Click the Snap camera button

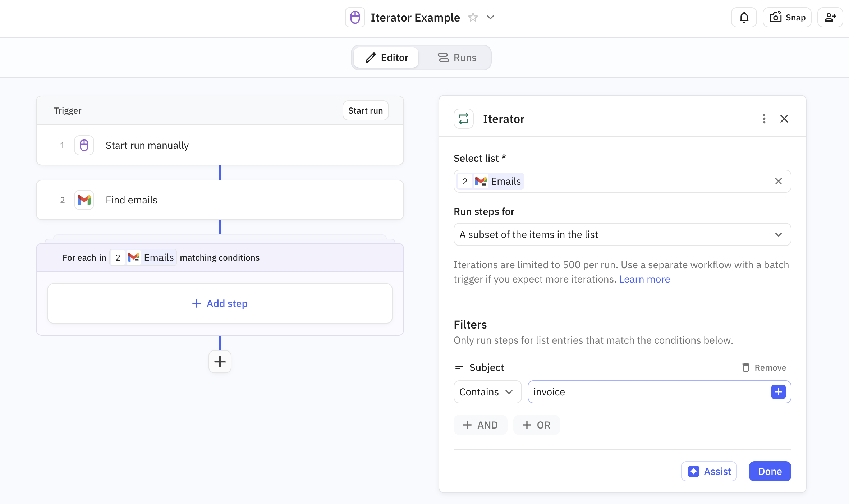tap(787, 17)
